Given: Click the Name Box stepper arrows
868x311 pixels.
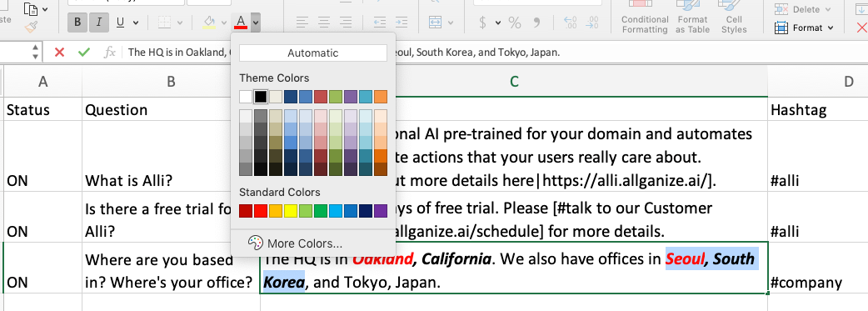Looking at the screenshot, I should (36, 53).
